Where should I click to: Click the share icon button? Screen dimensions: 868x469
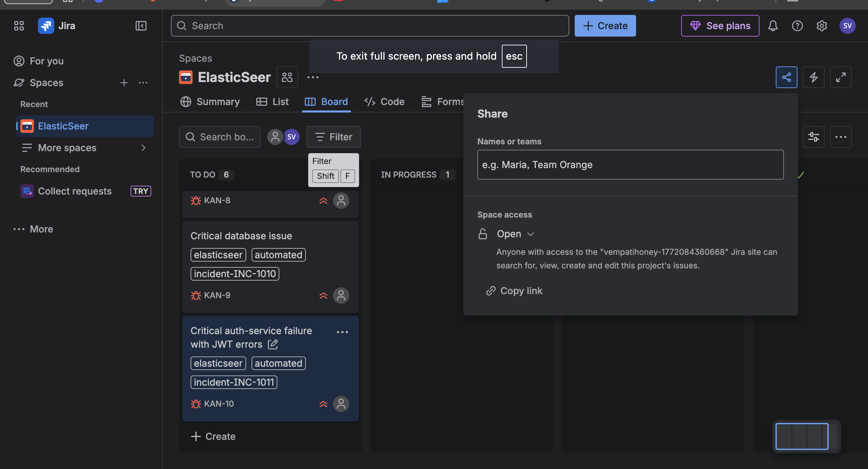click(x=786, y=77)
